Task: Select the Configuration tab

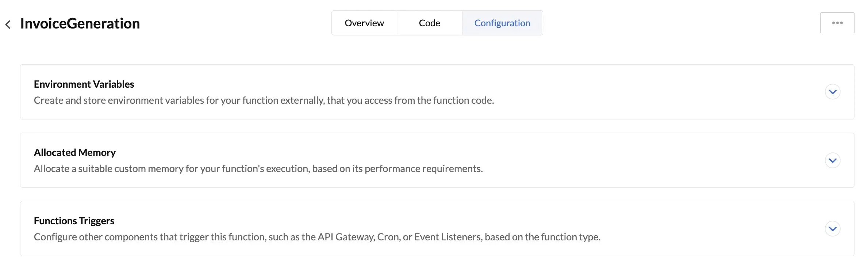Action: coord(502,23)
